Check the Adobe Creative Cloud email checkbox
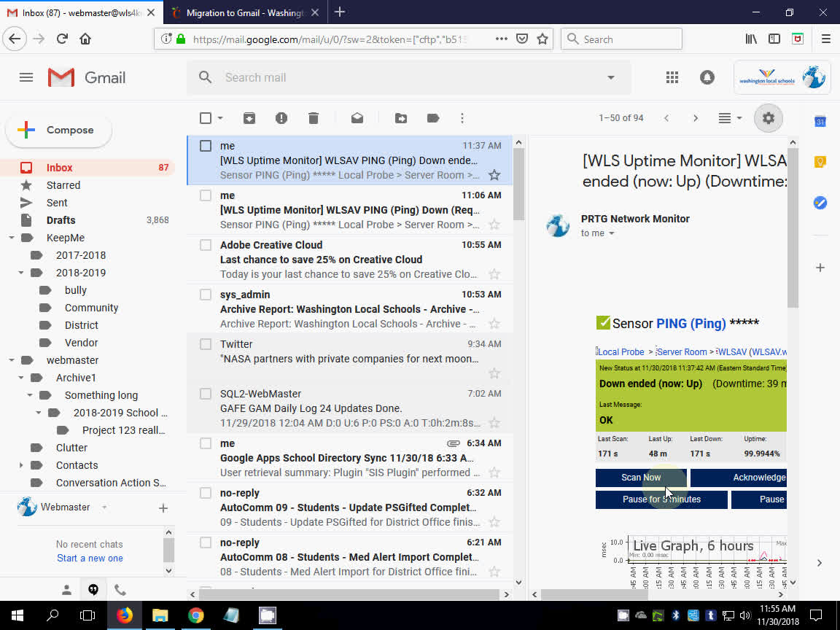The height and width of the screenshot is (630, 840). click(x=205, y=244)
